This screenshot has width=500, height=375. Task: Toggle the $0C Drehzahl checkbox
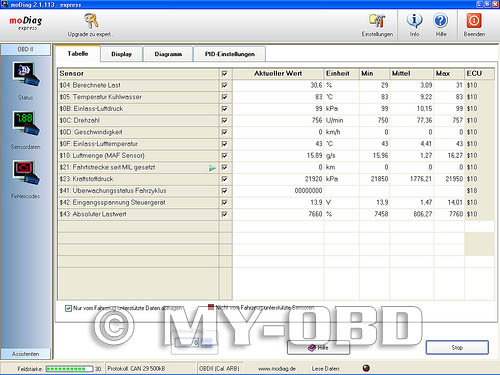[225, 120]
